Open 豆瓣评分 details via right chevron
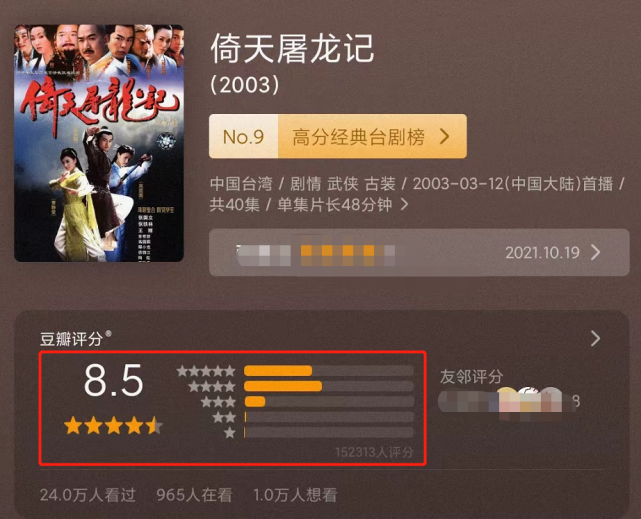This screenshot has height=519, width=641. [x=596, y=338]
